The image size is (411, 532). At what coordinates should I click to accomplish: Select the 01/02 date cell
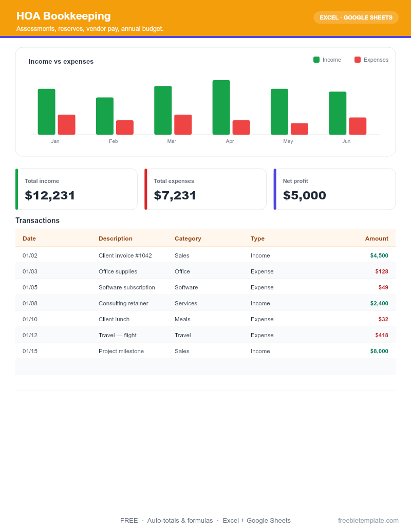[30, 255]
